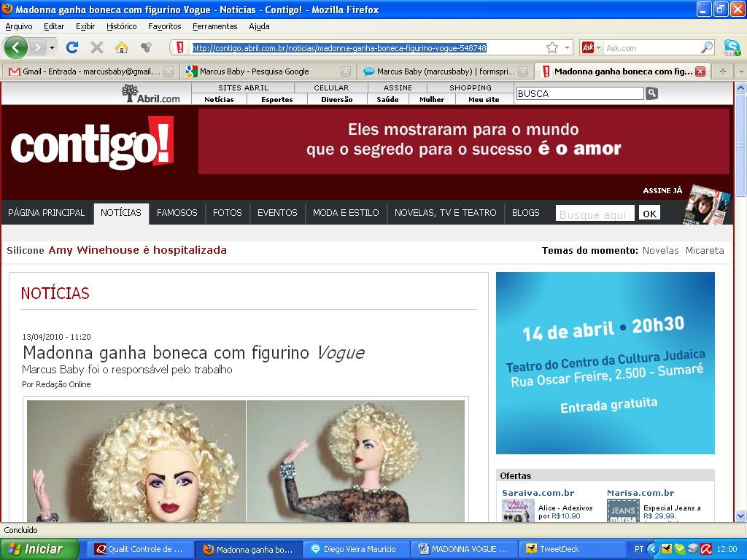This screenshot has height=560, width=747.
Task: Open the Saúde link
Action: pyautogui.click(x=387, y=99)
